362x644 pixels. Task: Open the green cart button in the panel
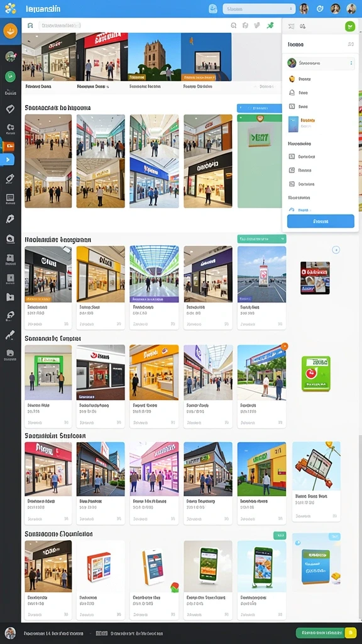349,26
